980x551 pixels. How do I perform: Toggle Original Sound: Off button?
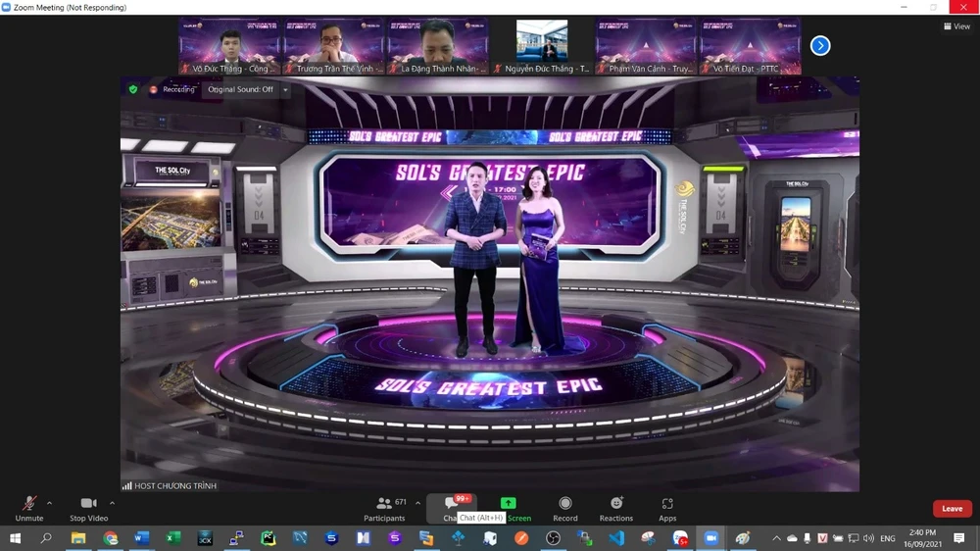click(240, 89)
